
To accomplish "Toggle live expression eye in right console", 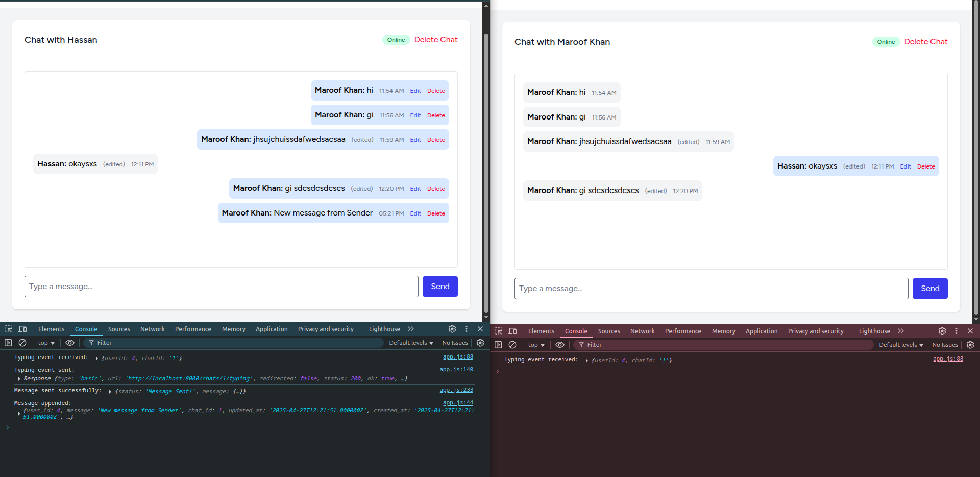I will [560, 345].
